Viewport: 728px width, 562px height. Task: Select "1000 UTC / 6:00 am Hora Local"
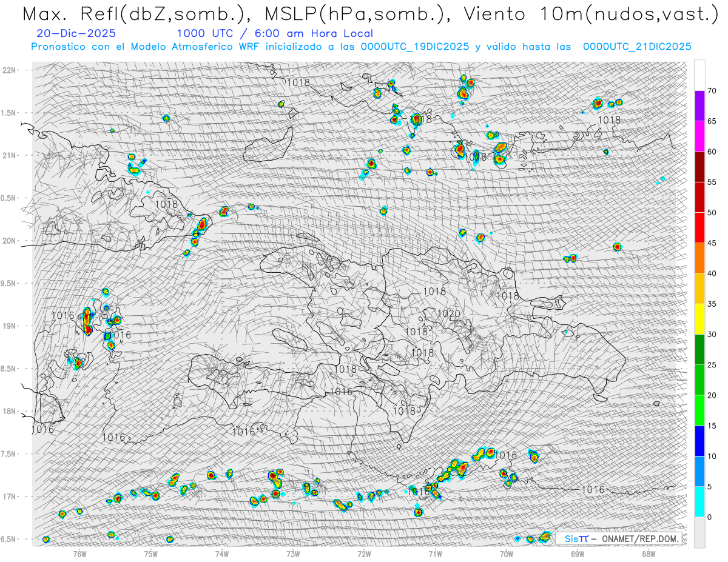pos(275,34)
